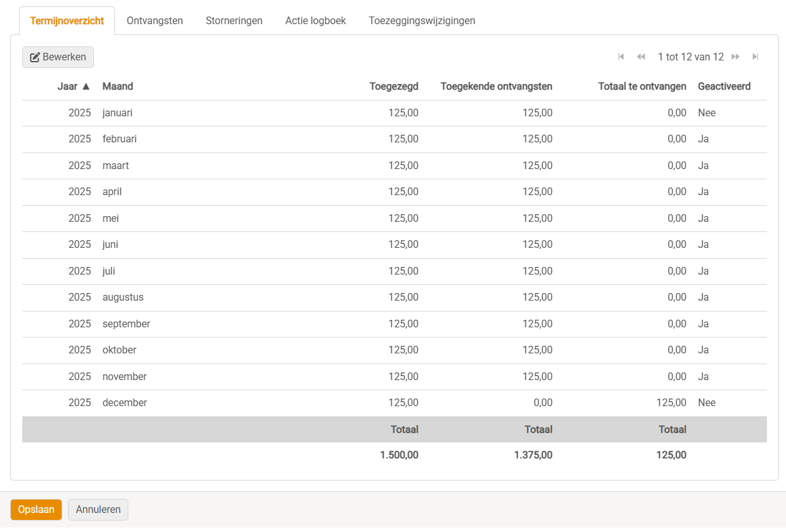786x532 pixels.
Task: Switch to the Toezeggingswijzigingen tab
Action: tap(422, 21)
